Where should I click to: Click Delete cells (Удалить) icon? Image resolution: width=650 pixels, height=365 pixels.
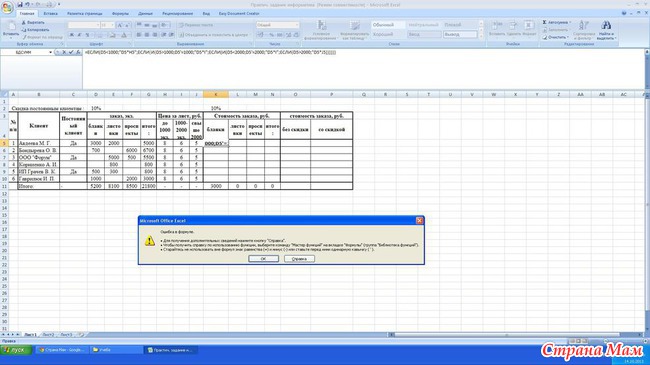(513, 28)
